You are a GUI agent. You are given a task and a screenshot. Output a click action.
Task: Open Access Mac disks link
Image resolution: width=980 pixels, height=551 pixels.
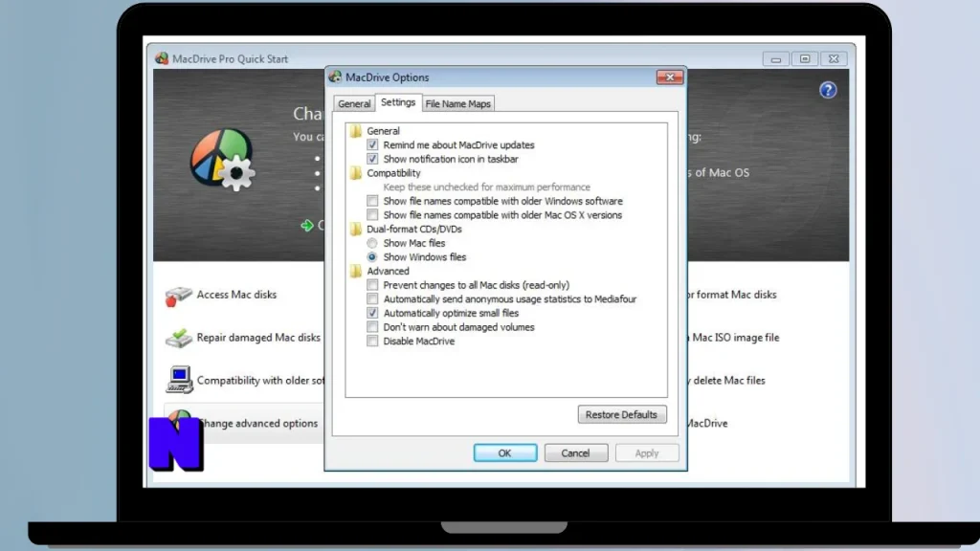[236, 295]
